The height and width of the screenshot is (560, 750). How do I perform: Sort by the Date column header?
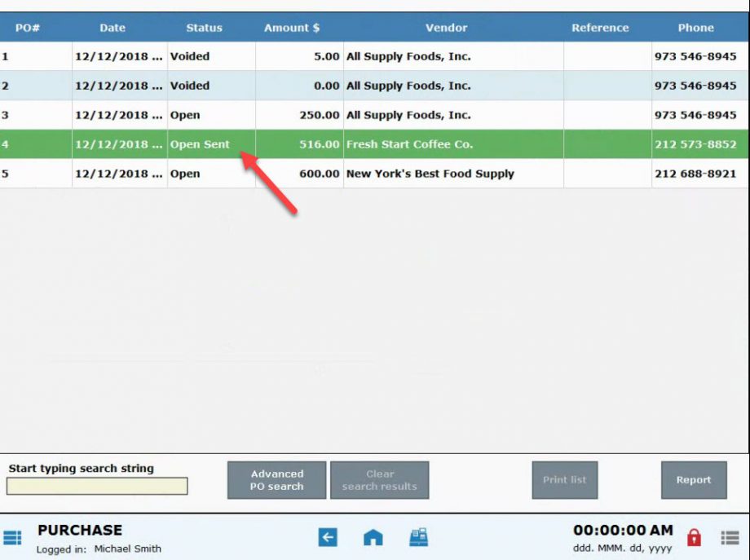click(x=112, y=27)
